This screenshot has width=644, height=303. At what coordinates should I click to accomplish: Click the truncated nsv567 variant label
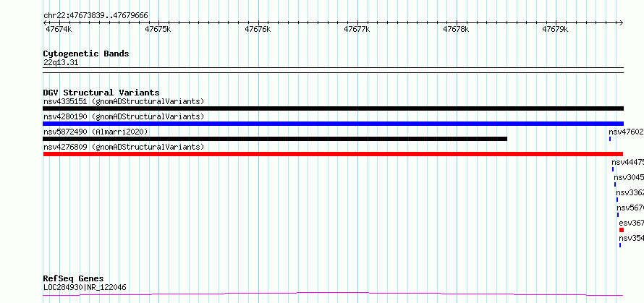pos(630,208)
